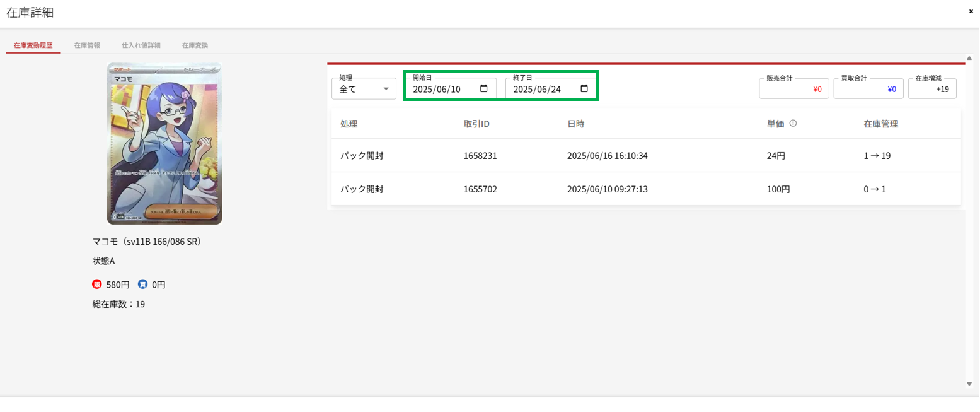Image resolution: width=980 pixels, height=412 pixels.
Task: Click パック開封 in the 1655702 row
Action: [362, 189]
